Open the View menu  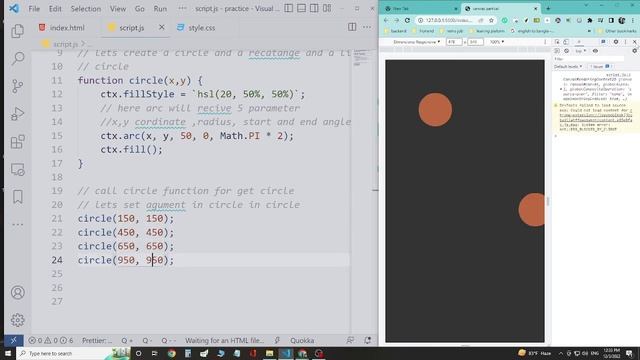click(118, 9)
